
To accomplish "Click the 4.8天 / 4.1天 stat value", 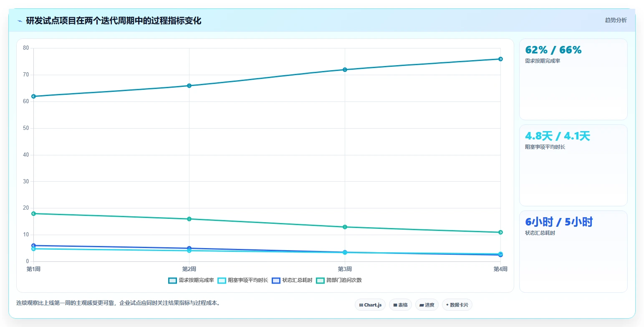I will tap(557, 136).
